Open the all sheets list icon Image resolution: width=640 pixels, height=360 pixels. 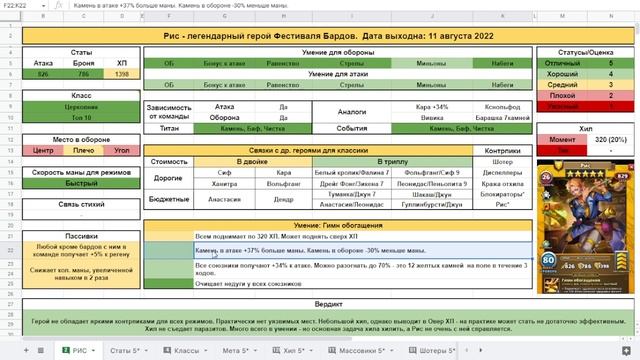pos(41,350)
